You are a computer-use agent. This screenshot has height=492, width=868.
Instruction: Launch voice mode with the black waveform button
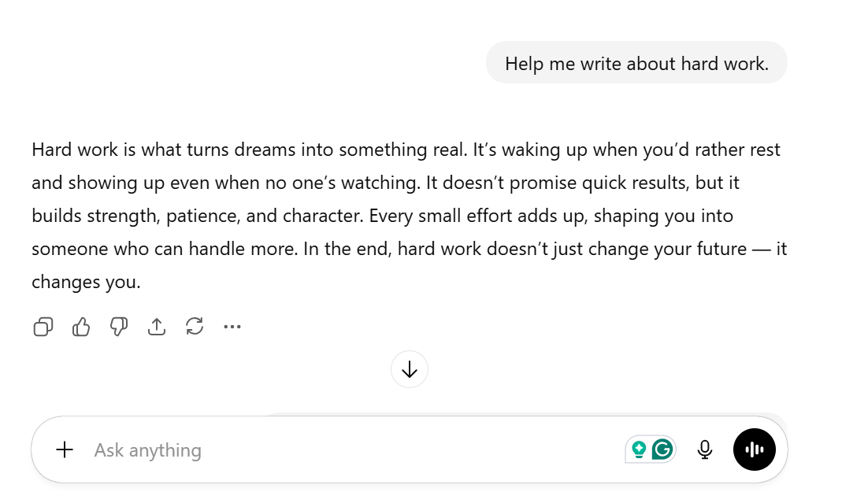coord(755,449)
